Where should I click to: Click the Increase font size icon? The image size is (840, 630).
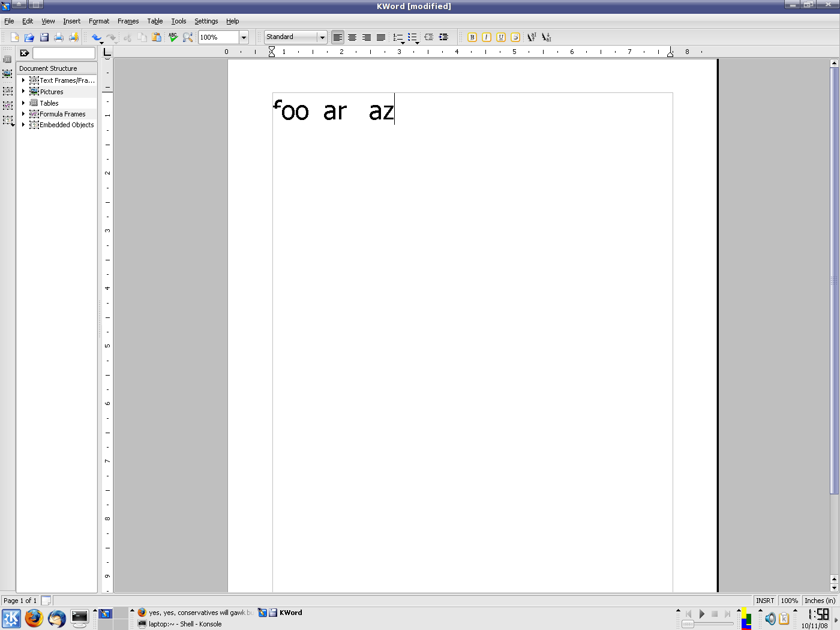(532, 37)
